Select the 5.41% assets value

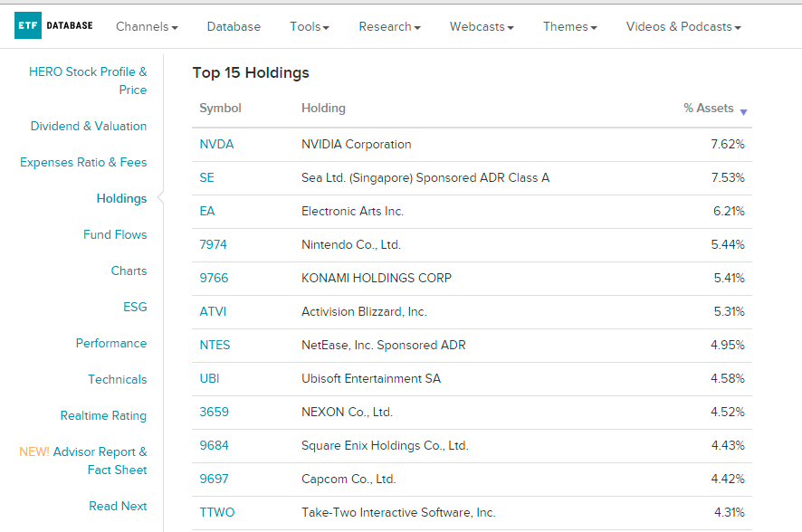[x=730, y=279]
